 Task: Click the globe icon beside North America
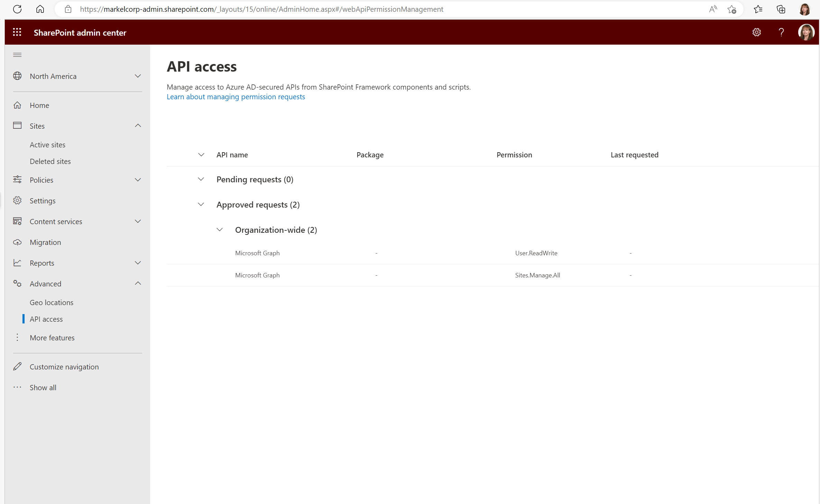point(17,76)
